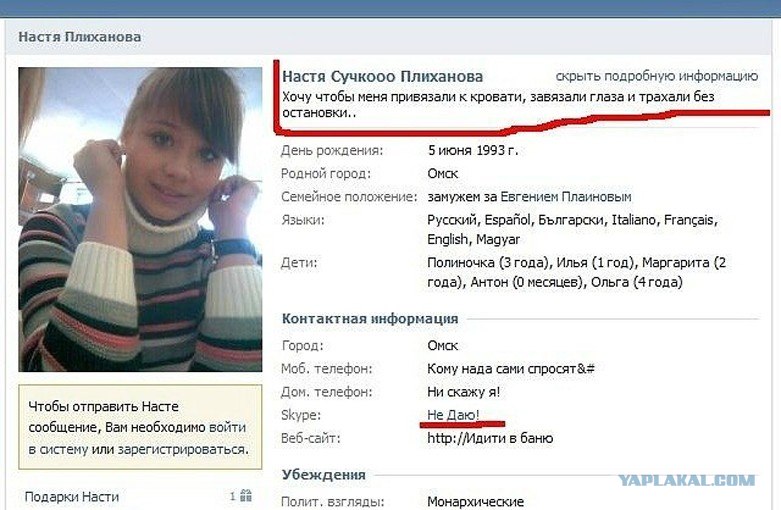Select language English link
Viewport: 781px width, 510px height.
(x=448, y=240)
